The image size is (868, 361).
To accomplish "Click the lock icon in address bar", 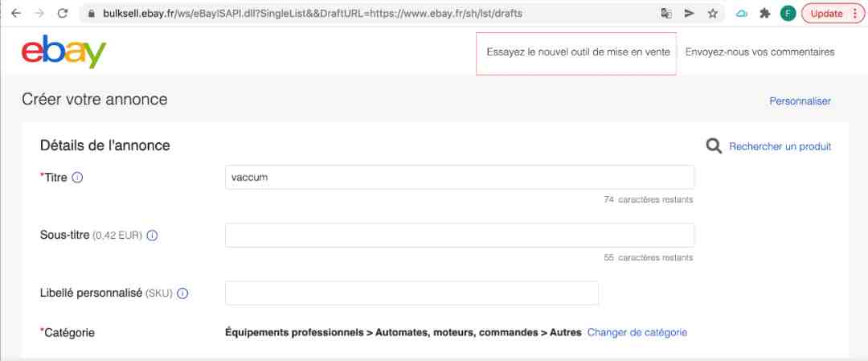I will 92,14.
